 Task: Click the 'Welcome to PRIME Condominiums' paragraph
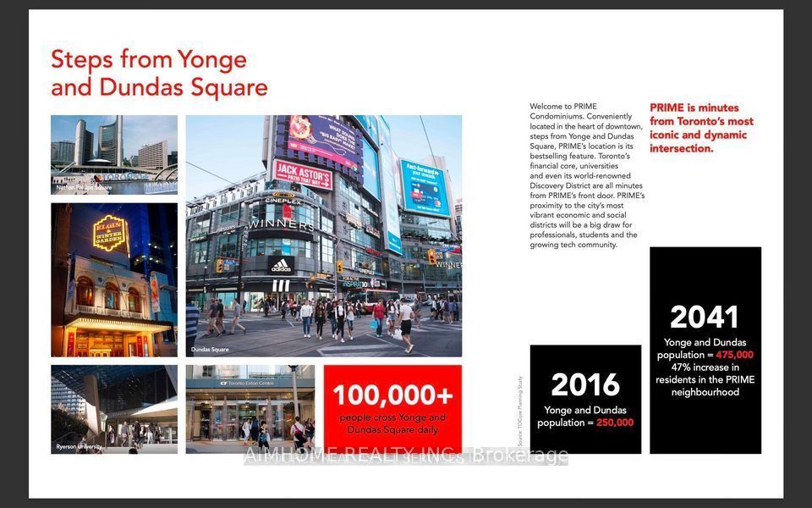click(x=587, y=175)
